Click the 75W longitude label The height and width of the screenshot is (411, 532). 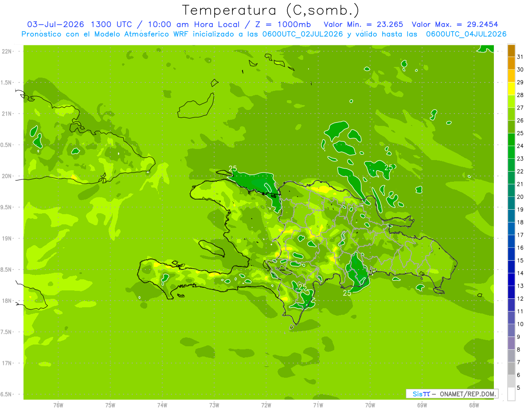[x=110, y=405]
